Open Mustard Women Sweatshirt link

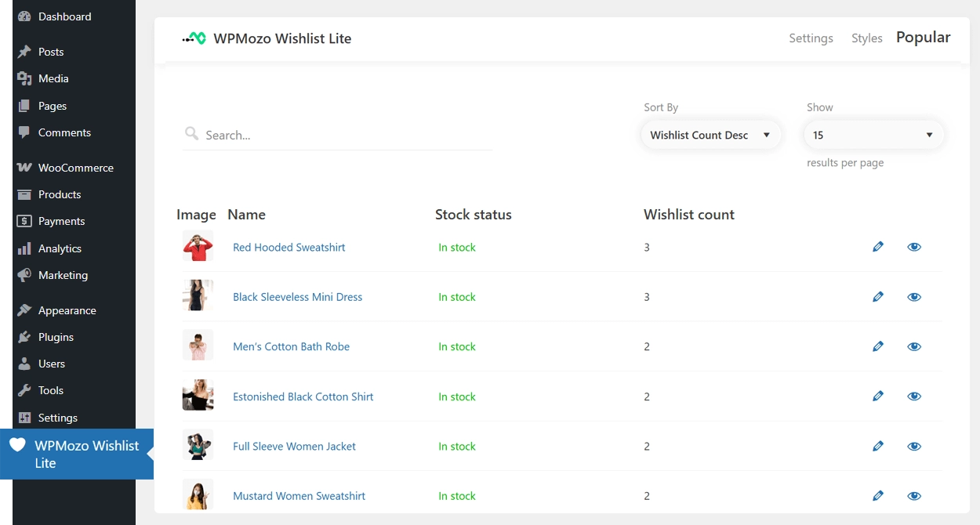pos(299,496)
